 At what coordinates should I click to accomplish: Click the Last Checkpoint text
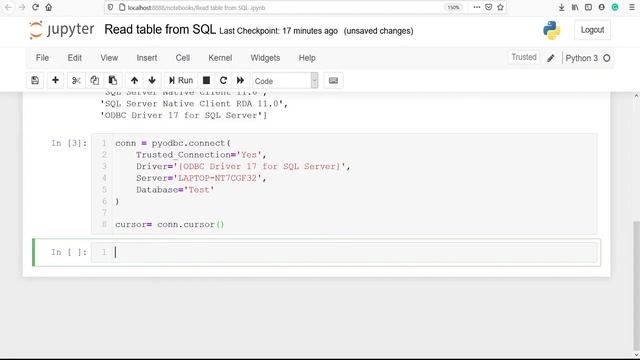coord(278,31)
